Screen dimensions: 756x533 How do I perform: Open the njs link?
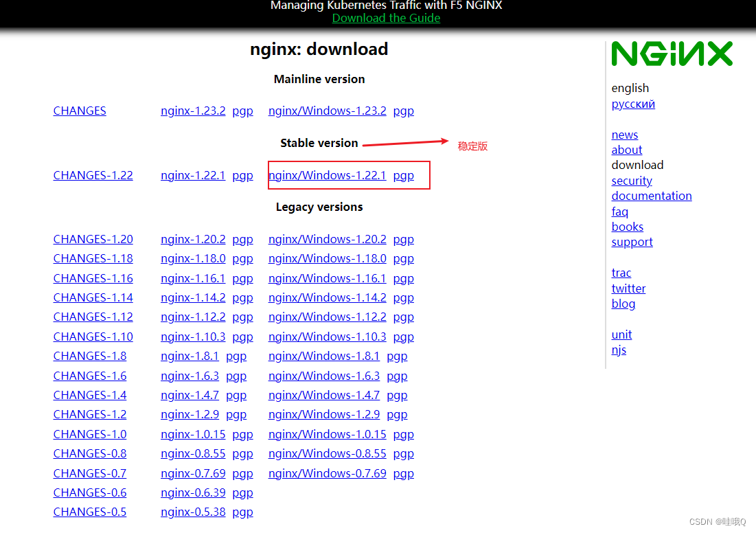point(619,350)
